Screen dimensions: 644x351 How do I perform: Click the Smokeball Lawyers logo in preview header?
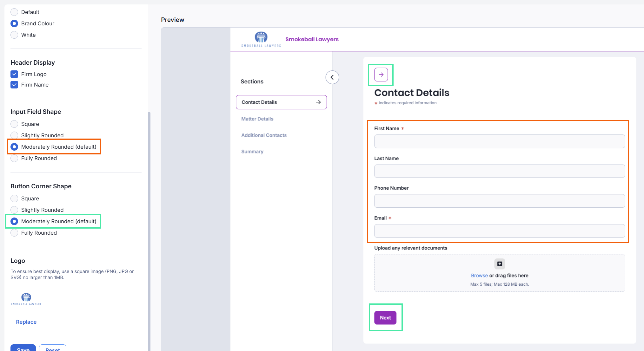(261, 39)
